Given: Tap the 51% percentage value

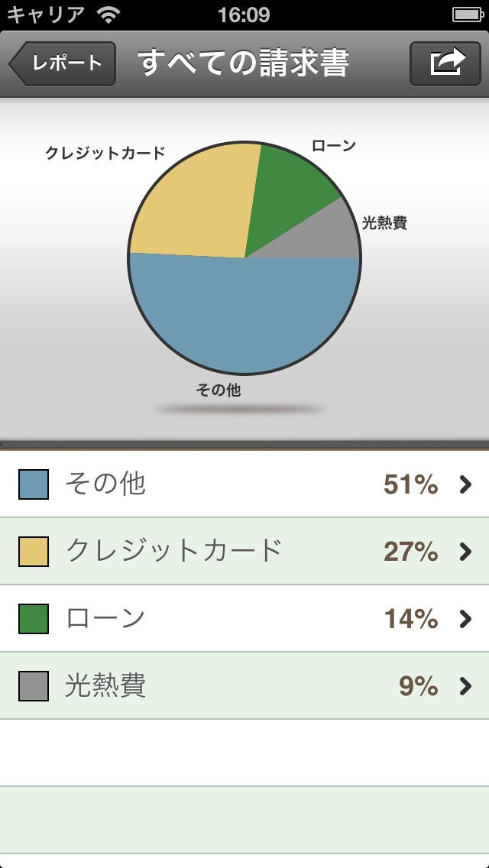Looking at the screenshot, I should click(410, 484).
